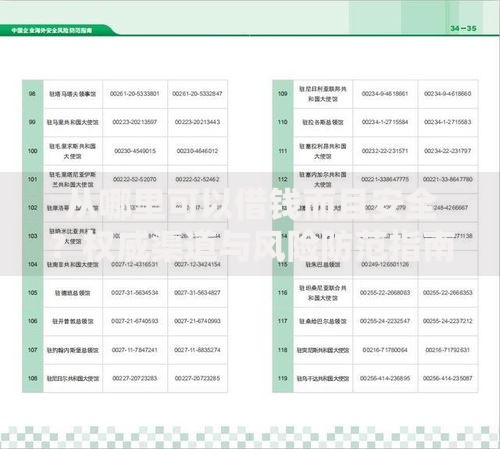The width and height of the screenshot is (500, 449).
Task: Click the embassy name cell in row 99
Action: tap(73, 122)
